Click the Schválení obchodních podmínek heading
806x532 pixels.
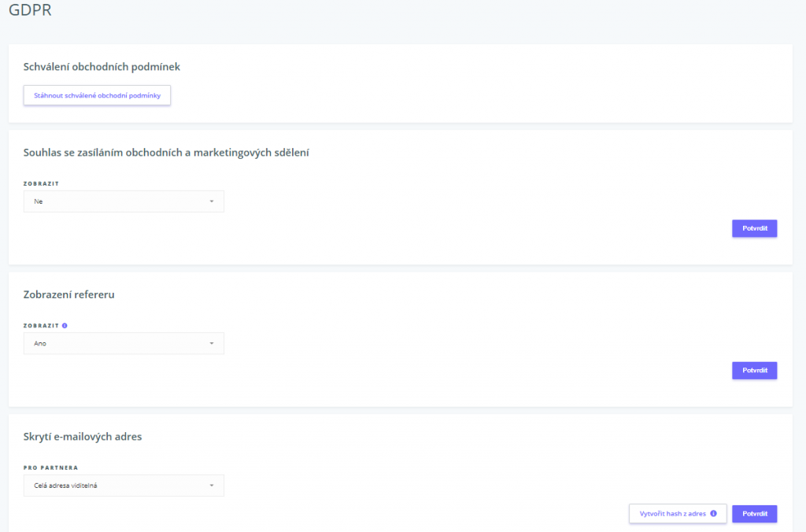102,67
